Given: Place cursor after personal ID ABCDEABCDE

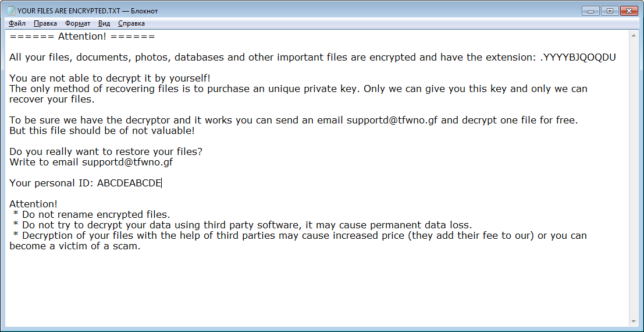Looking at the screenshot, I should pos(161,183).
